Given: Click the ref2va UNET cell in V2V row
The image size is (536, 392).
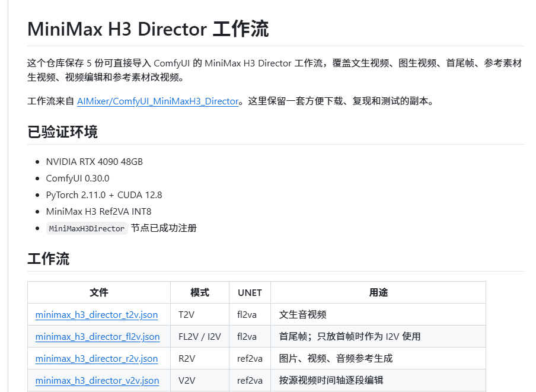Looking at the screenshot, I should coord(250,380).
